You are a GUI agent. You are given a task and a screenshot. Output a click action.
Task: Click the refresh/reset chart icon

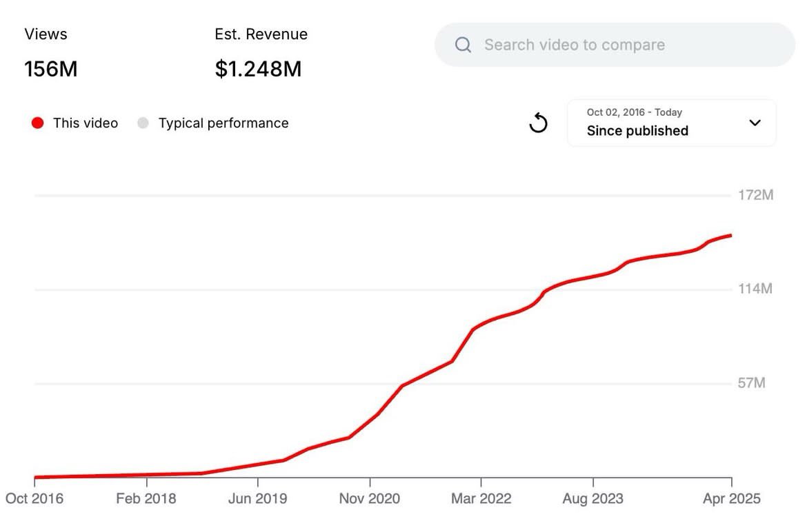click(539, 123)
